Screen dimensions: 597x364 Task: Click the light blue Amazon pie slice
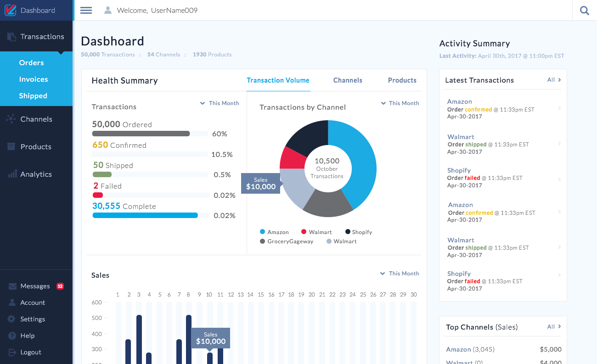(x=356, y=161)
